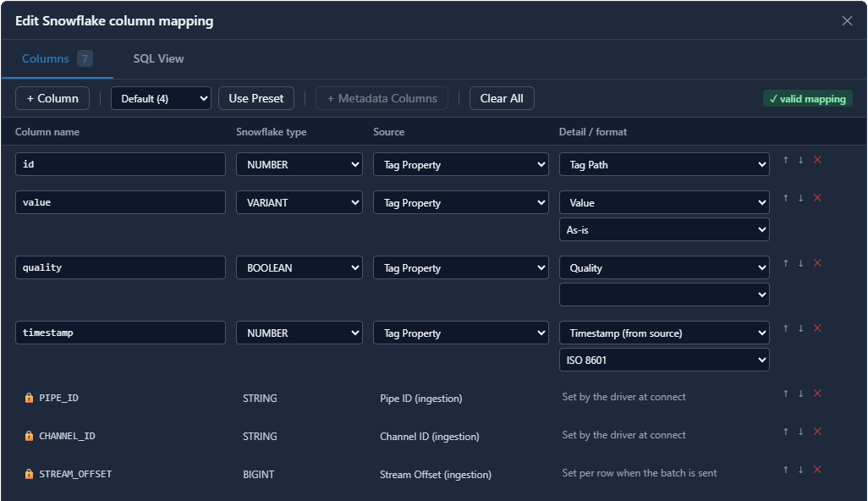Click the Channel ID (ingestion) source text
The image size is (868, 501).
point(430,437)
